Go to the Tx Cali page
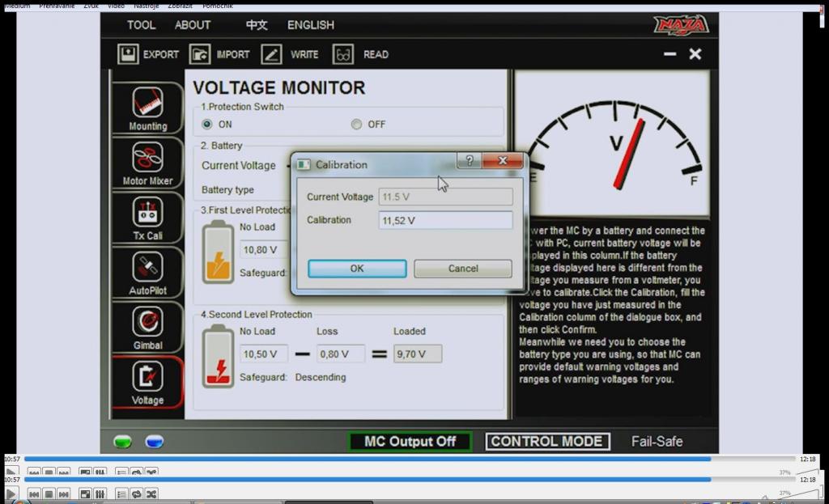Screen dimensions: 829x504 [x=147, y=218]
